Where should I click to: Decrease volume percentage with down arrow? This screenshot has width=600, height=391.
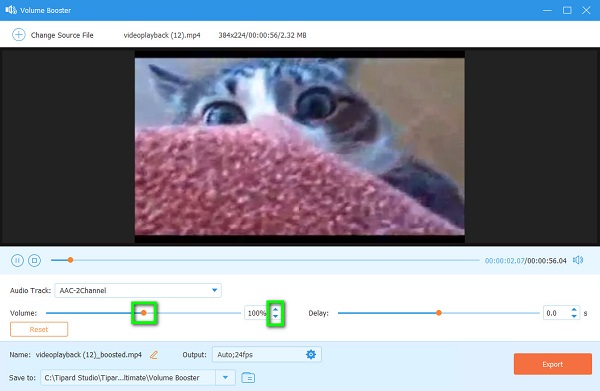[276, 316]
